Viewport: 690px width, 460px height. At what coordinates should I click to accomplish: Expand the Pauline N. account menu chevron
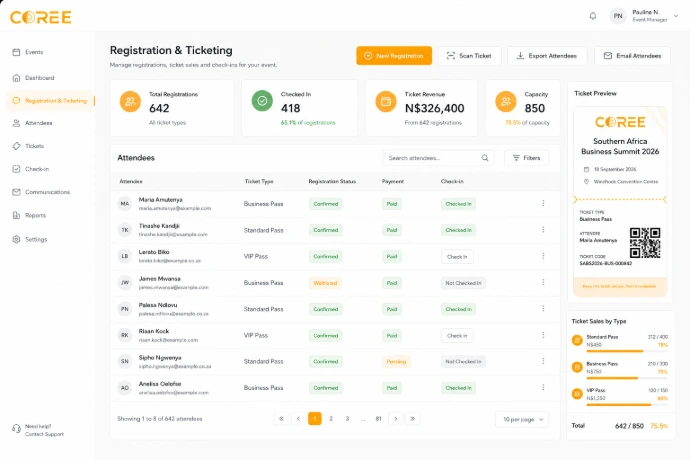click(x=676, y=16)
